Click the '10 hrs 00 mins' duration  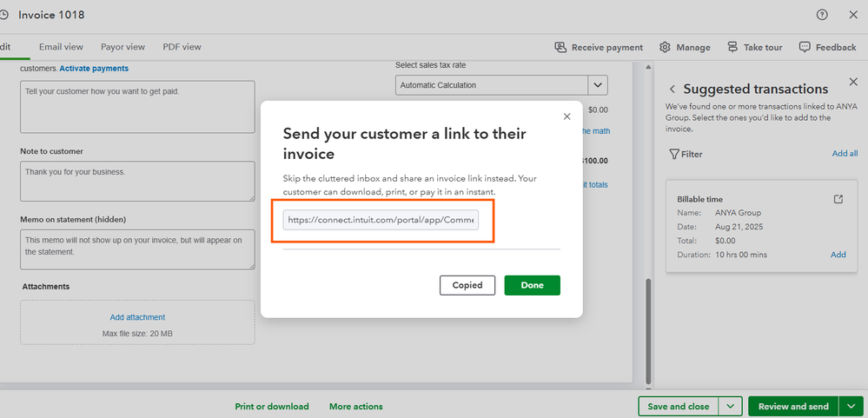click(x=740, y=255)
